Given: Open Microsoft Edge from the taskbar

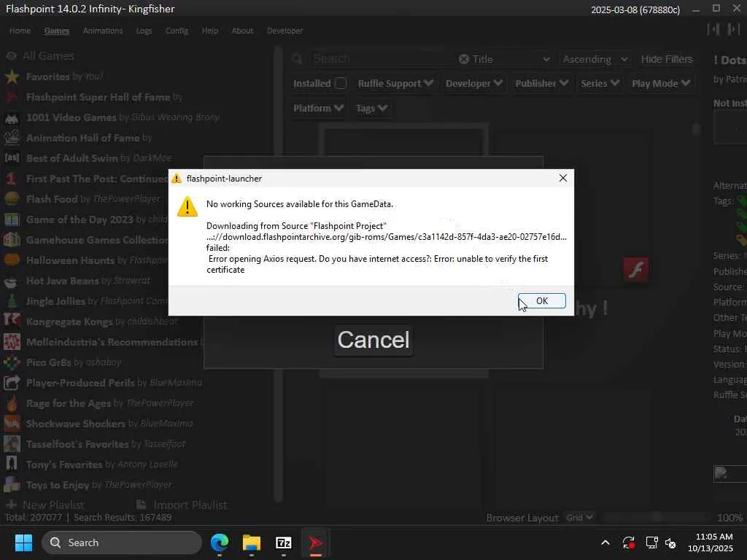Looking at the screenshot, I should click(x=220, y=542).
